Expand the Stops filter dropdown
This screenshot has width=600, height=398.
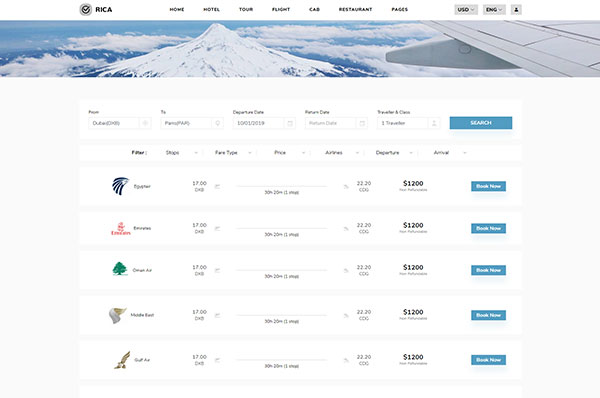[181, 153]
